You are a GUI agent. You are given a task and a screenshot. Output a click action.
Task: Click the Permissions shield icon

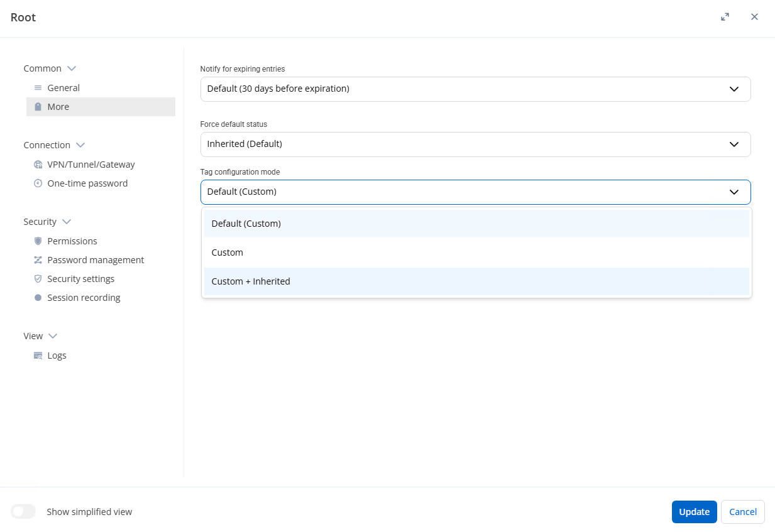[38, 241]
